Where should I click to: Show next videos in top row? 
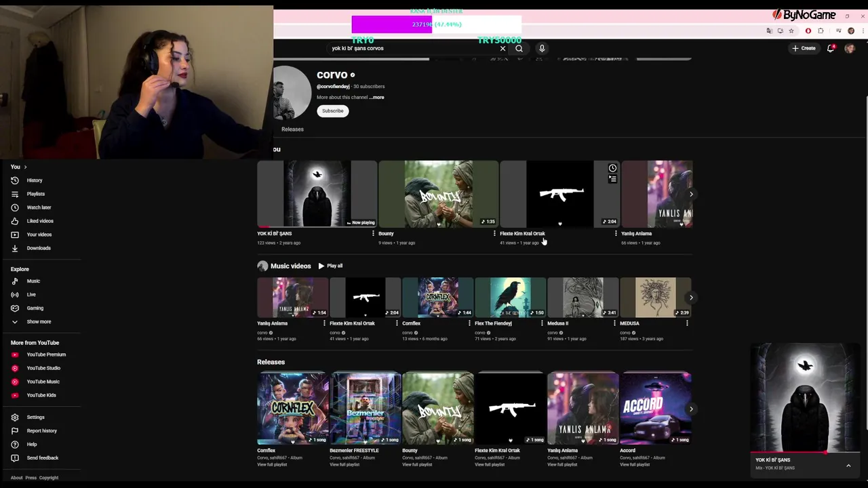pyautogui.click(x=691, y=194)
